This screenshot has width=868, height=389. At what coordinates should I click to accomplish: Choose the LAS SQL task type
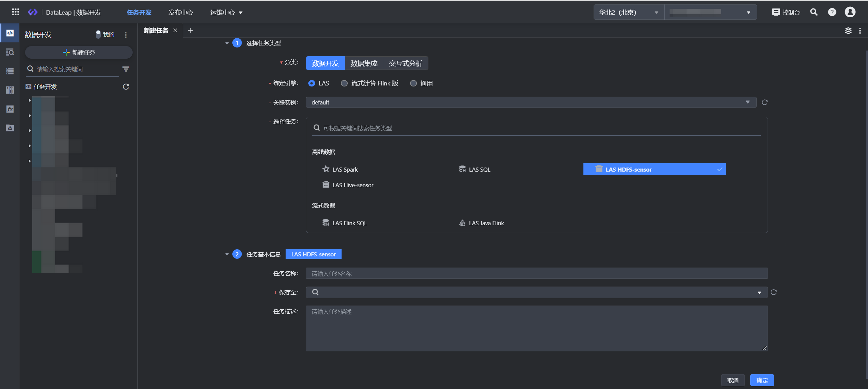tap(475, 169)
